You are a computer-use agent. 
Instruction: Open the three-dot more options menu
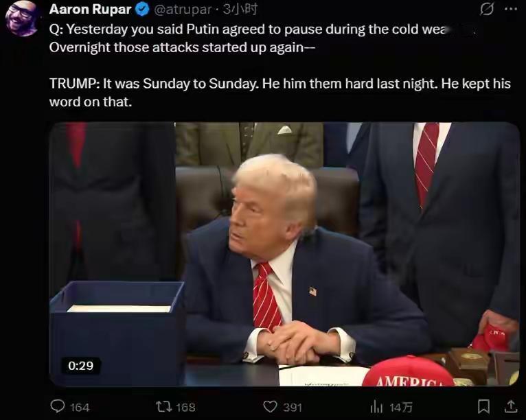tap(511, 9)
